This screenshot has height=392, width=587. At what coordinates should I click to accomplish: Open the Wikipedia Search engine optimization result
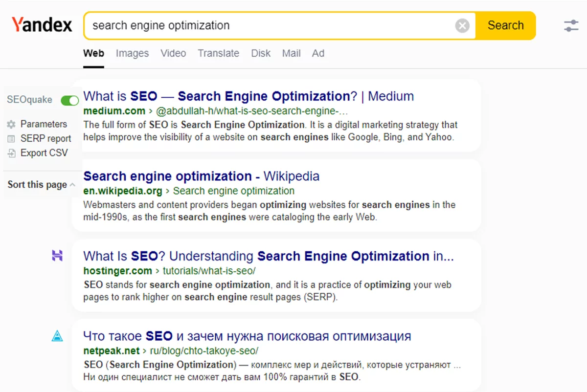(201, 176)
